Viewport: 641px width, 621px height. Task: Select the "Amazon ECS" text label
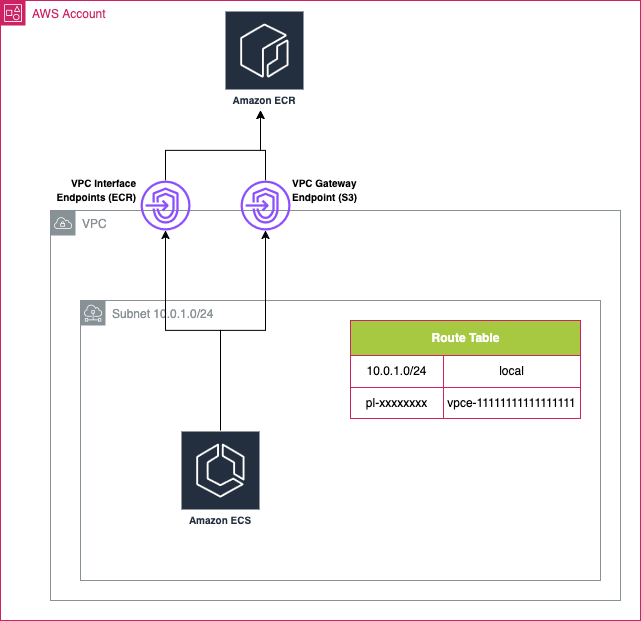pyautogui.click(x=220, y=520)
